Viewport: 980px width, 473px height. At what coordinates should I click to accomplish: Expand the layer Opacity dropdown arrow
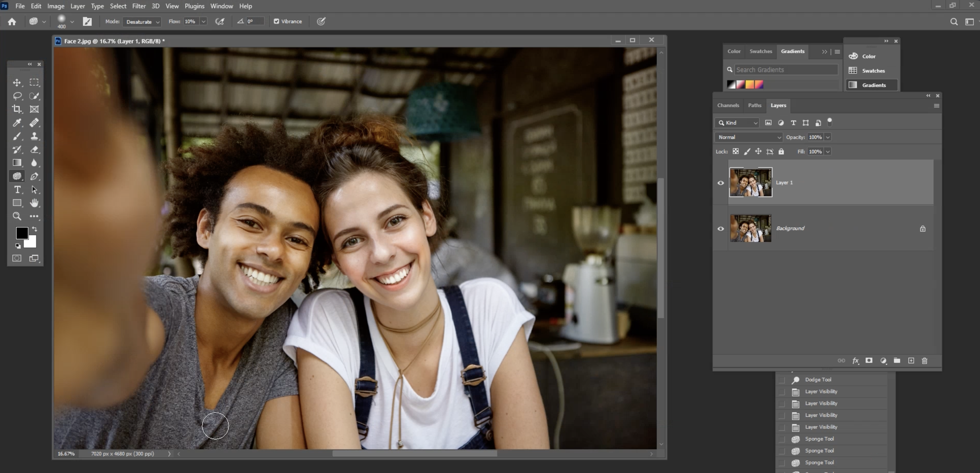coord(828,137)
